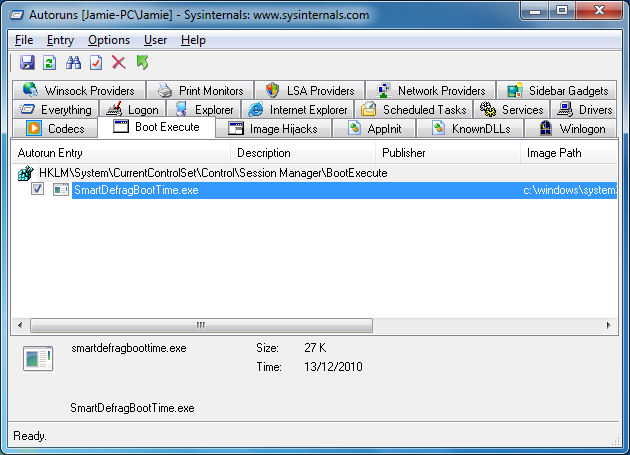The height and width of the screenshot is (455, 630).
Task: Open the Help menu
Action: (193, 40)
